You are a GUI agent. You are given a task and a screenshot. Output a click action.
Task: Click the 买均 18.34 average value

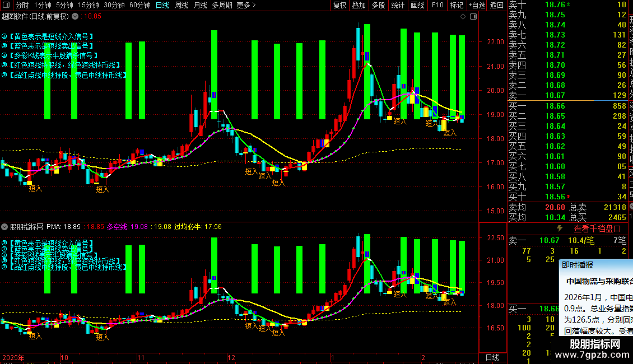pos(555,217)
